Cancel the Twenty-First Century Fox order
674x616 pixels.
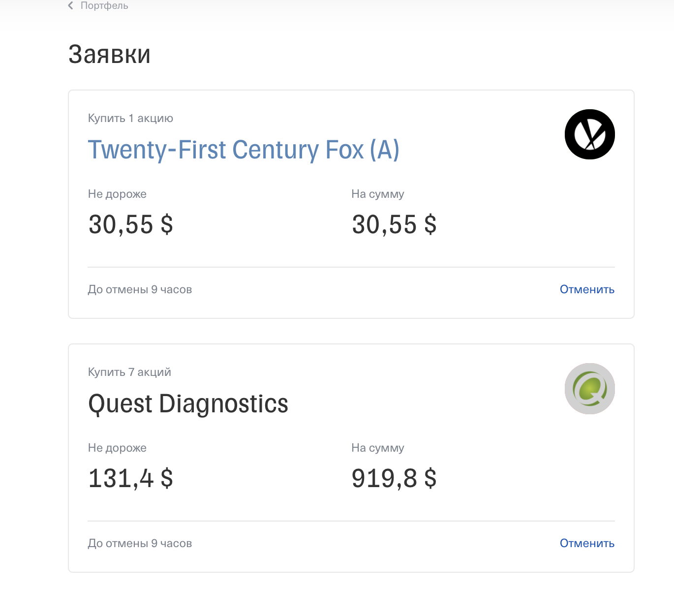(587, 289)
